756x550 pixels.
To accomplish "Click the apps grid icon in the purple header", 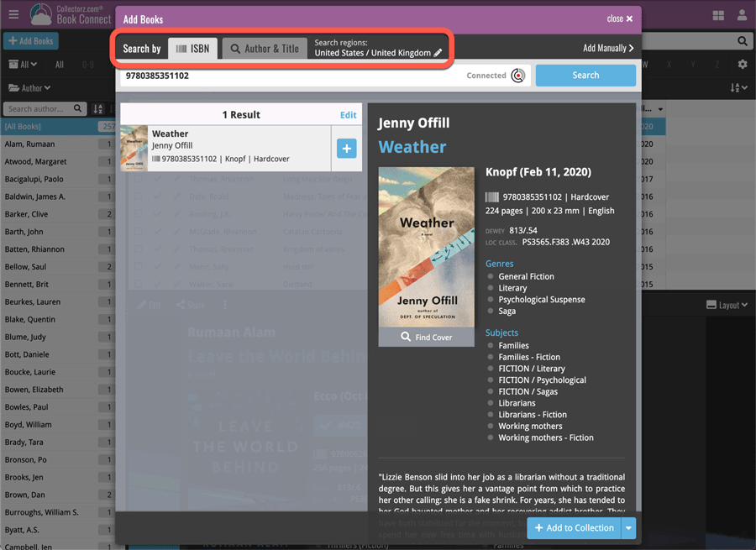I will 719,15.
